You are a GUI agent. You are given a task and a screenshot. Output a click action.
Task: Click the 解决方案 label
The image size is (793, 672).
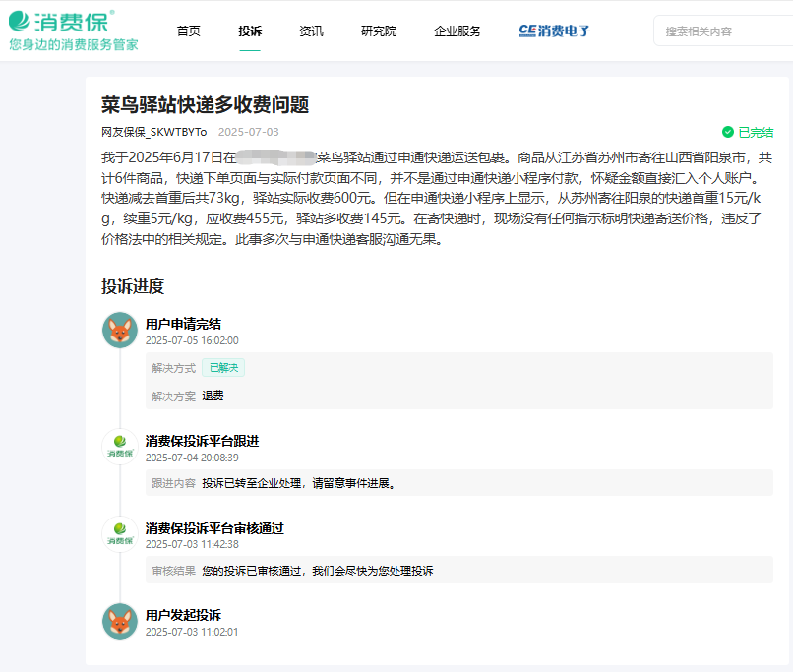[173, 397]
